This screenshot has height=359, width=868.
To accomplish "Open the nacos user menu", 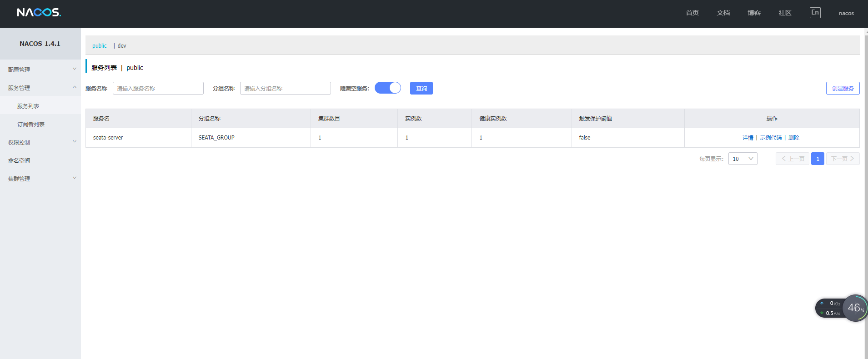I will pos(846,13).
